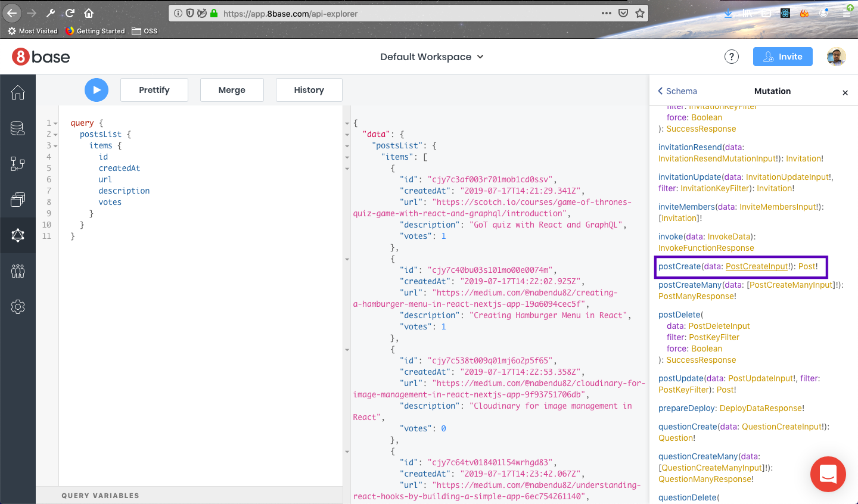
Task: Collapse postsList fold arrow on line 2
Action: 55,135
